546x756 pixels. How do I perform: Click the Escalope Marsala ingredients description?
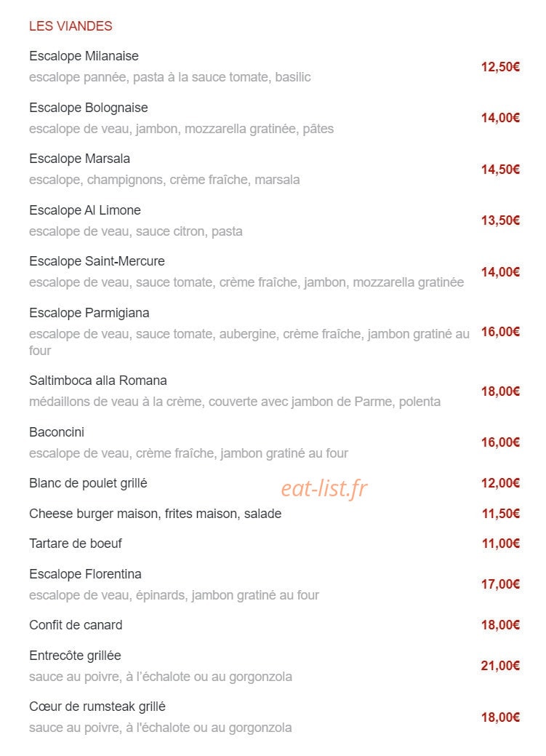(164, 180)
